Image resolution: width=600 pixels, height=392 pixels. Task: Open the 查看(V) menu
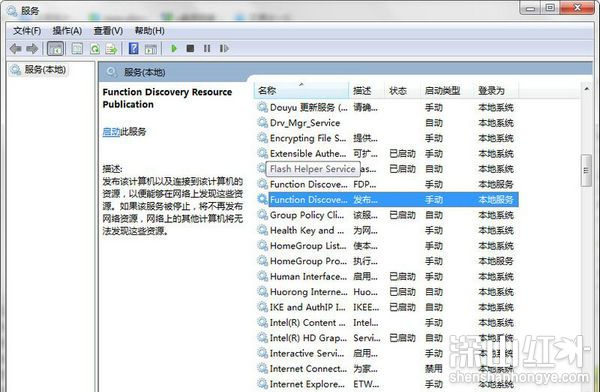click(108, 31)
